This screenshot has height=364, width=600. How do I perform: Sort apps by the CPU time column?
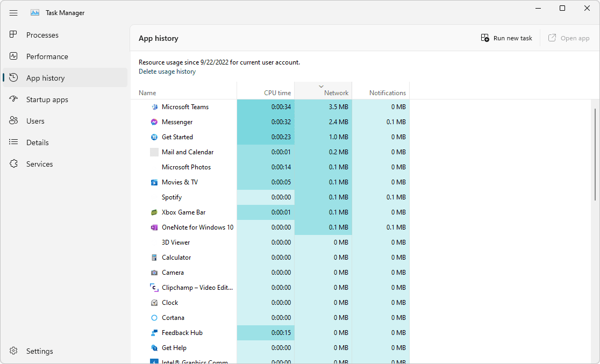point(277,92)
